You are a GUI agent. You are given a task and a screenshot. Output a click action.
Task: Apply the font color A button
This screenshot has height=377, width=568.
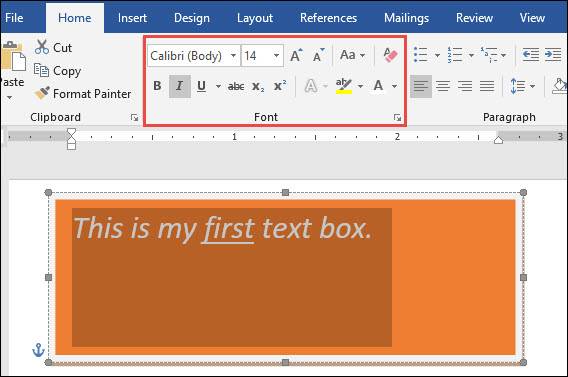tap(378, 86)
